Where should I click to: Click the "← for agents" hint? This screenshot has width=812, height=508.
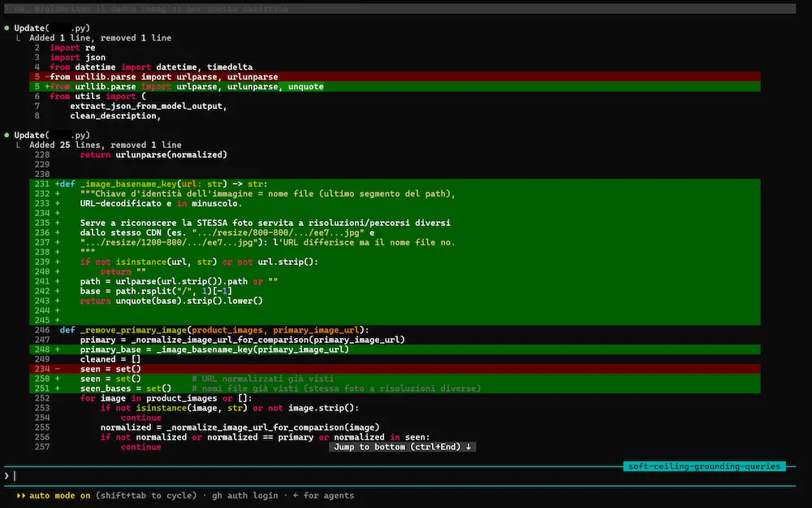tap(324, 496)
